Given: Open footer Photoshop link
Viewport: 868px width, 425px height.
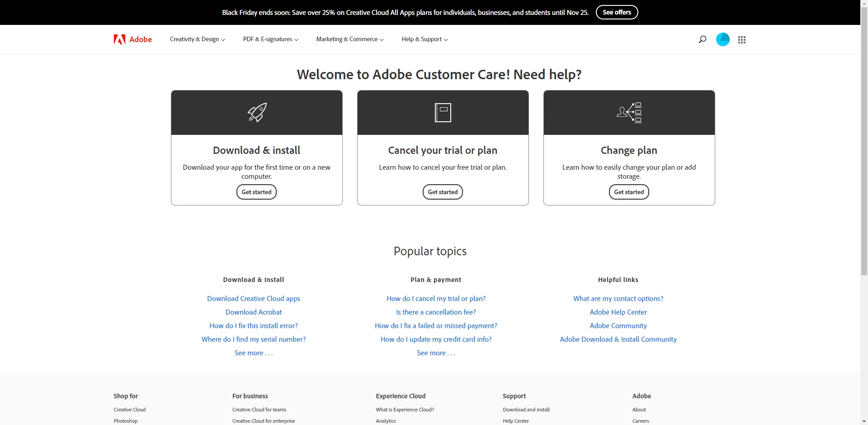Looking at the screenshot, I should (x=126, y=421).
